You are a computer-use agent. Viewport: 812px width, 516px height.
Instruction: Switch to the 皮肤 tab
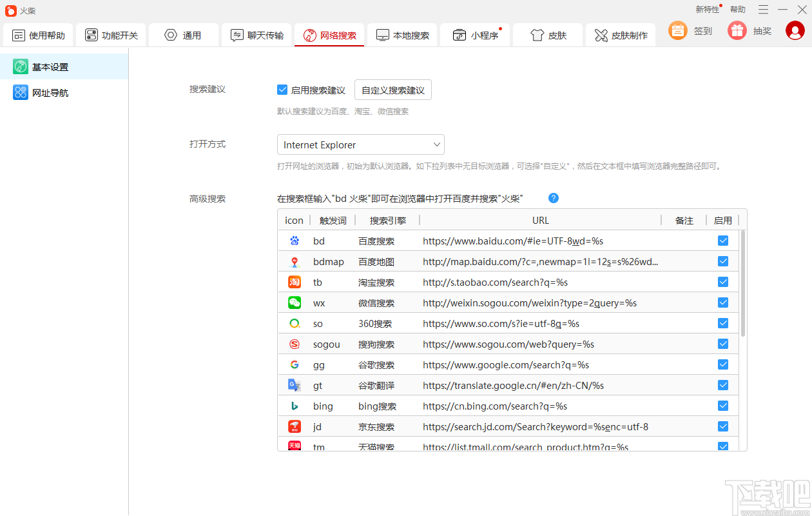click(x=548, y=35)
